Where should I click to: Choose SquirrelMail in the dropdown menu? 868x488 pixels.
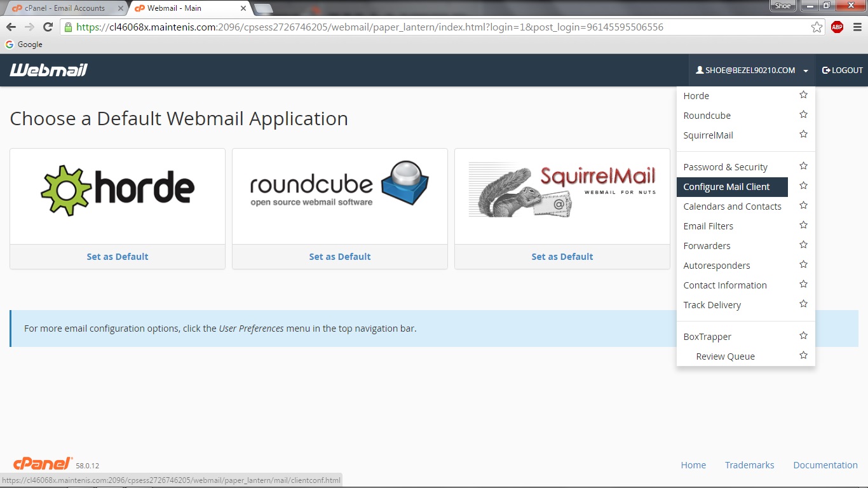pyautogui.click(x=708, y=135)
